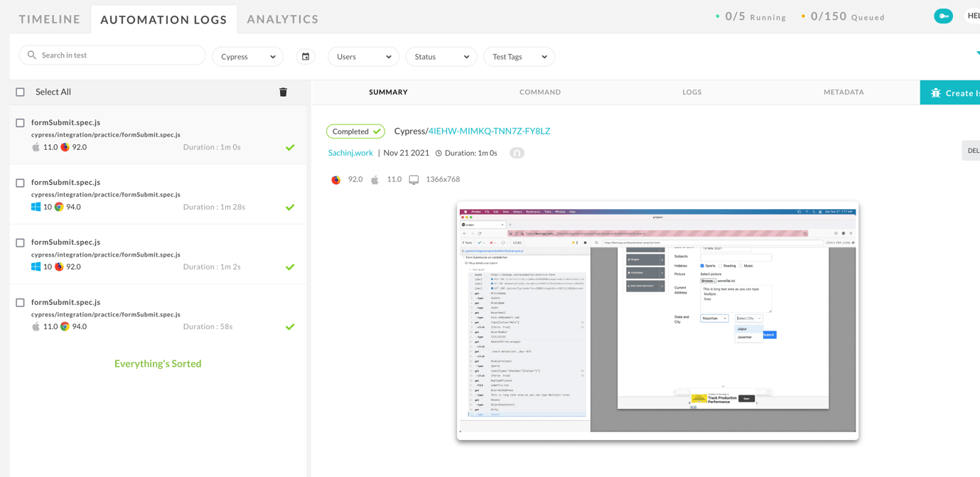Open the Command tab
Image resolution: width=980 pixels, height=477 pixels.
tap(540, 92)
